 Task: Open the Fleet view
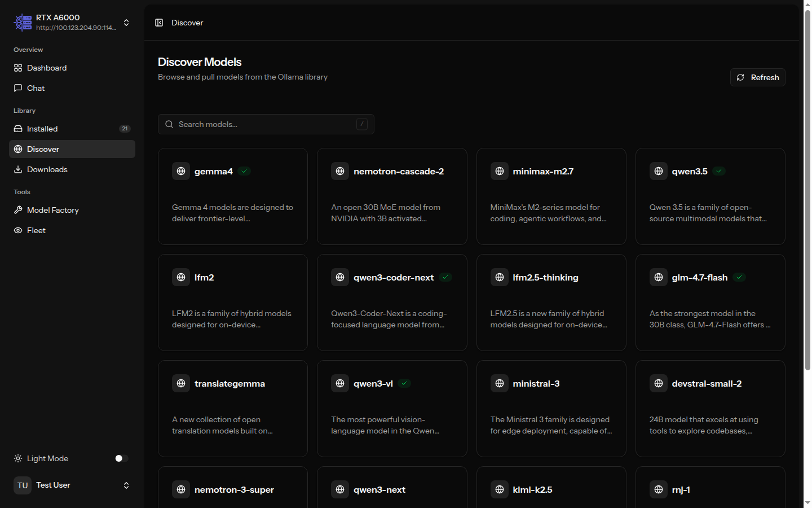(x=36, y=230)
